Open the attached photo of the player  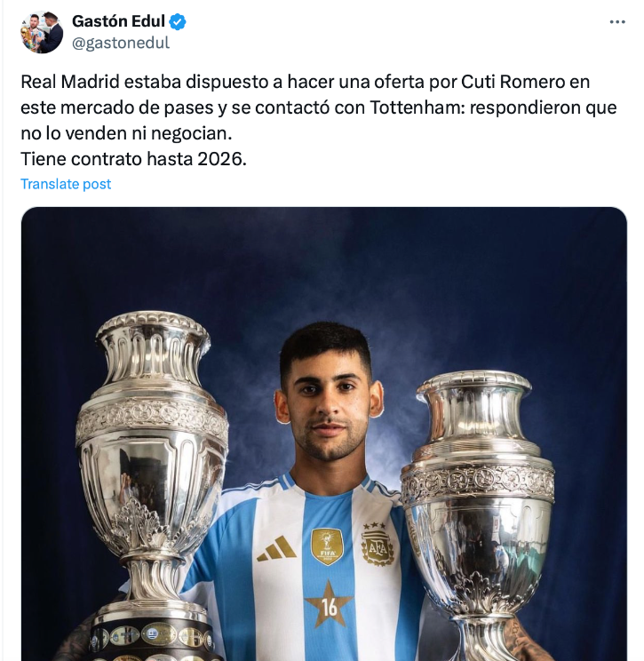tap(324, 434)
